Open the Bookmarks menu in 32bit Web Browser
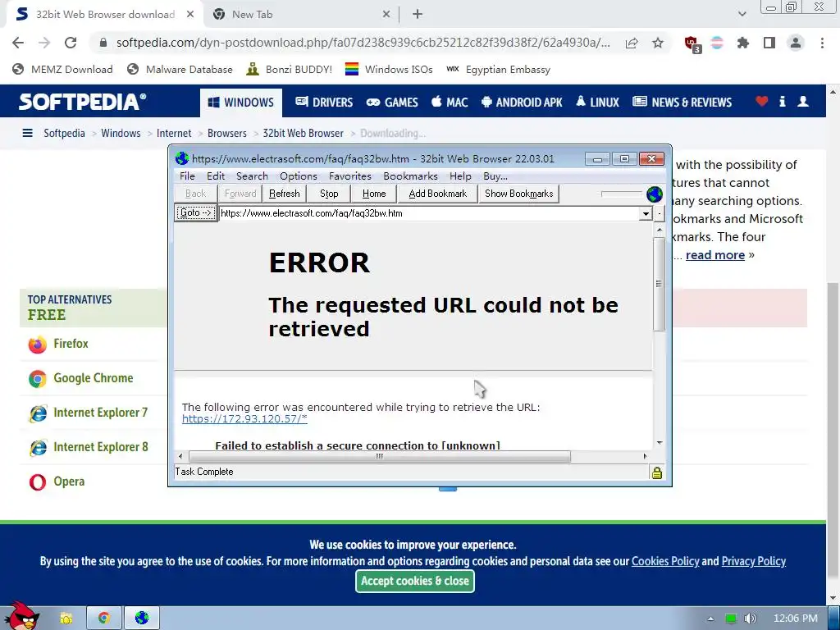This screenshot has width=840, height=630. coord(410,176)
